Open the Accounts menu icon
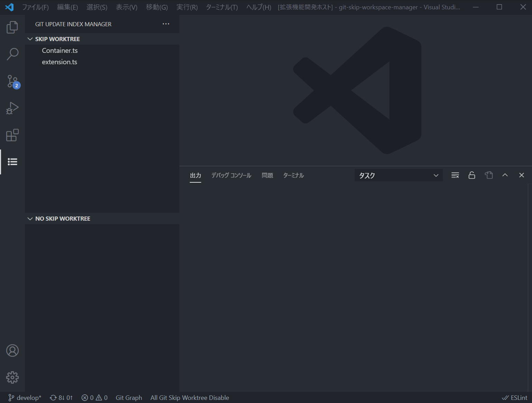Image resolution: width=532 pixels, height=403 pixels. click(x=12, y=351)
